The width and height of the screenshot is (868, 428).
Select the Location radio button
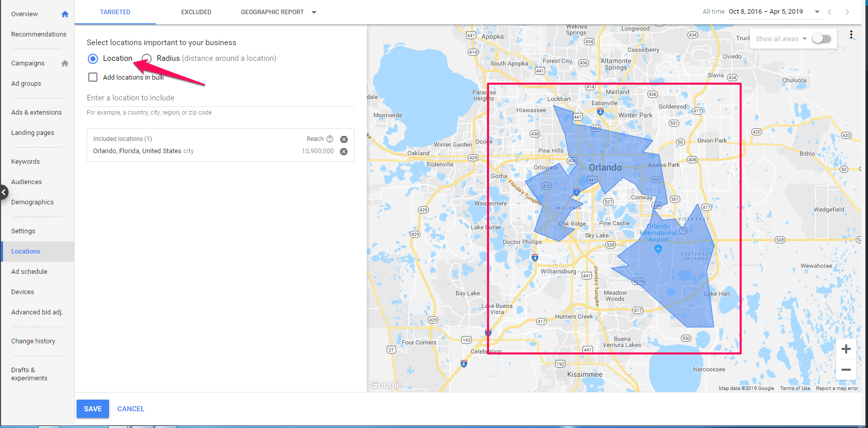click(93, 59)
